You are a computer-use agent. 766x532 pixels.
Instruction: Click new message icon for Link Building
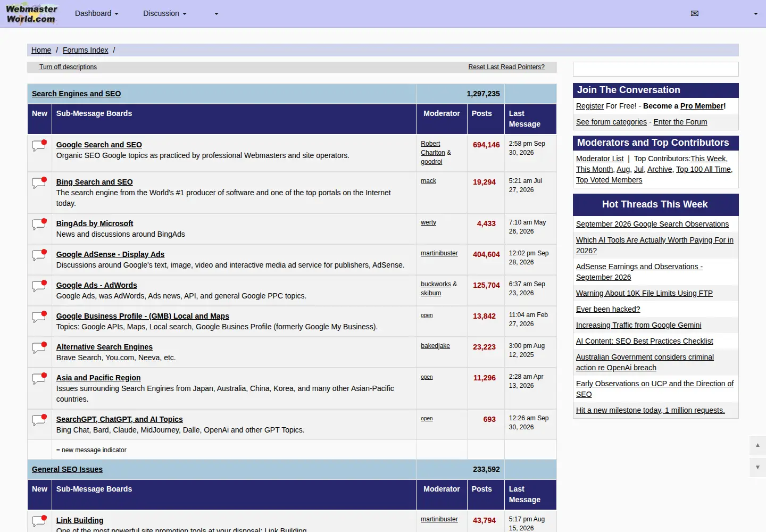click(39, 521)
